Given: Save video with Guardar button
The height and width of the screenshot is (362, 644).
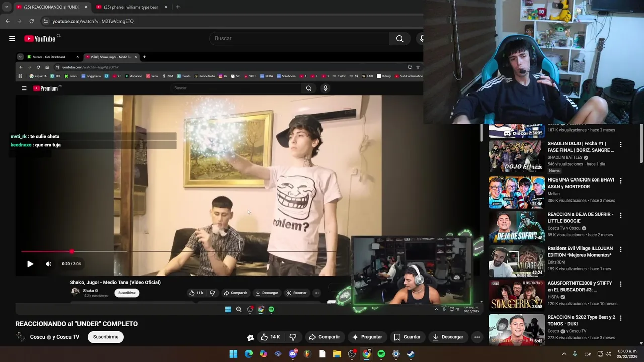Looking at the screenshot, I should 407,337.
